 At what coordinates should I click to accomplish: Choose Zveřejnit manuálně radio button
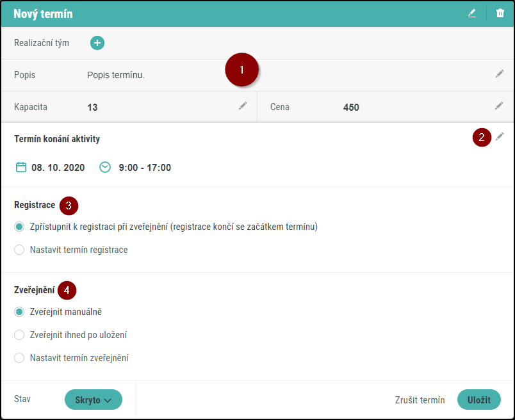[x=19, y=312]
